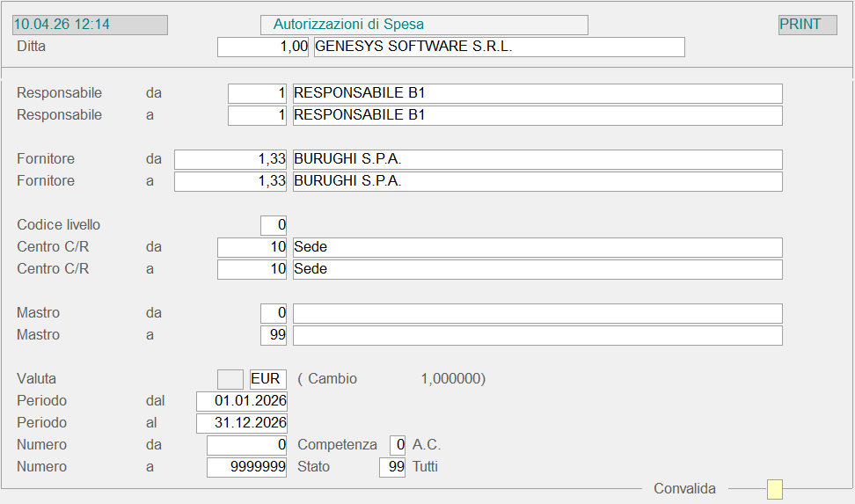Select the Periodo dal date 01.01.2026
Viewport: 855px width, 504px height.
click(x=242, y=401)
